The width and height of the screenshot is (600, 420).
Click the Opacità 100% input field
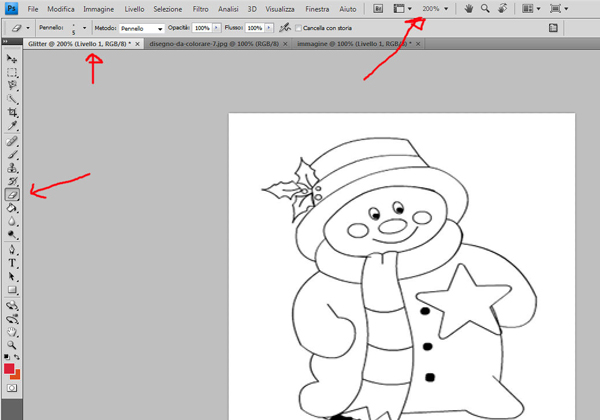point(202,28)
